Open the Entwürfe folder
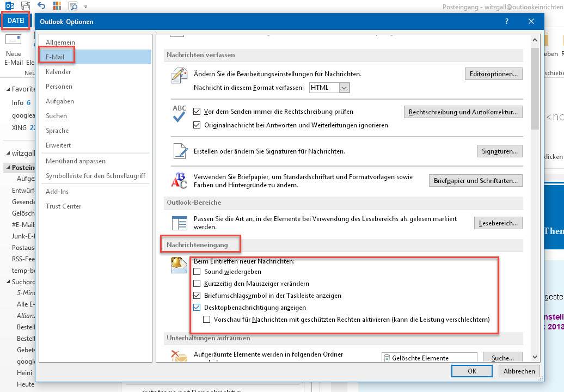 (23, 190)
